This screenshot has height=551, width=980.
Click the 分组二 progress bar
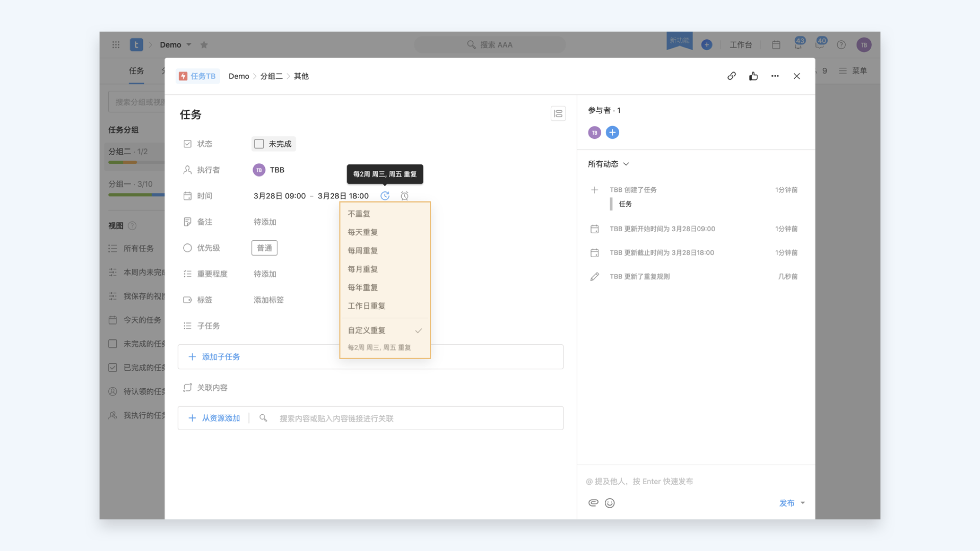click(136, 162)
